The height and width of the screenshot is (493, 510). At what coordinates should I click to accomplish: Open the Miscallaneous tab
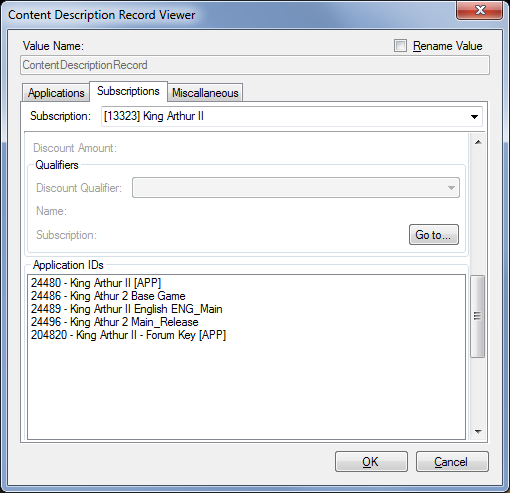pyautogui.click(x=205, y=93)
